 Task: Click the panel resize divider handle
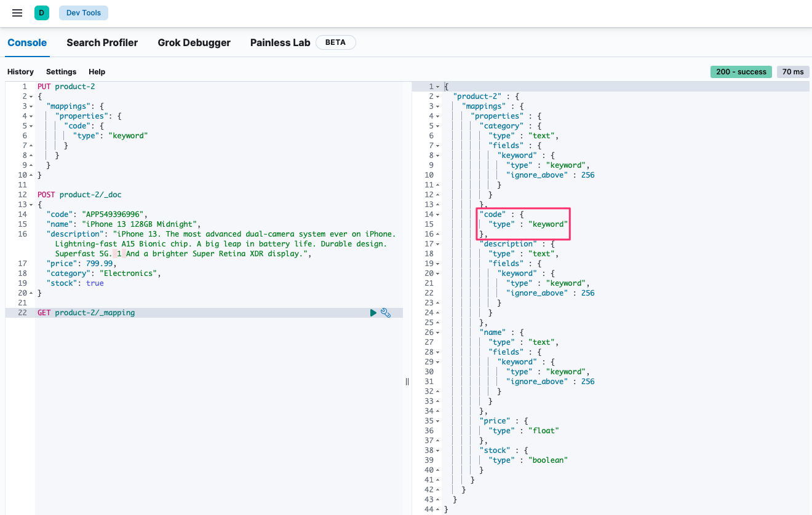click(x=407, y=382)
